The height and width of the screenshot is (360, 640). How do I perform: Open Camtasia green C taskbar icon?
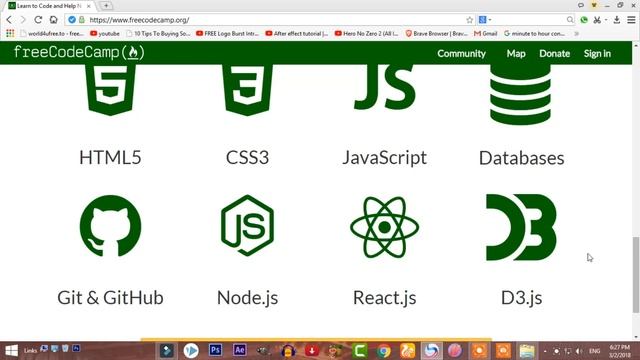(x=360, y=351)
